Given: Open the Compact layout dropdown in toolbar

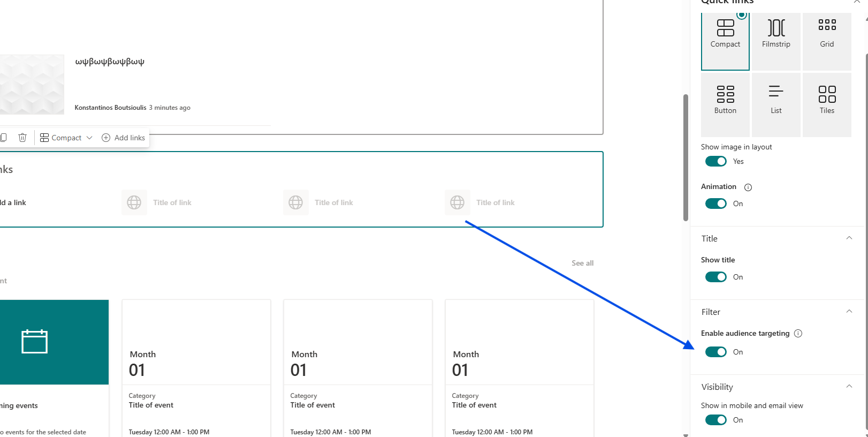Looking at the screenshot, I should point(66,138).
